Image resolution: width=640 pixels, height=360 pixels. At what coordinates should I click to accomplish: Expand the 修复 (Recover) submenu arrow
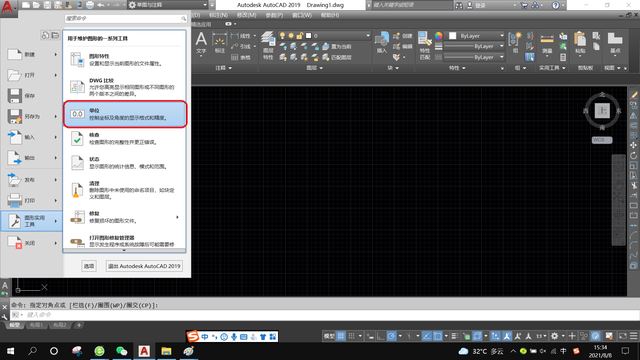pos(177,217)
